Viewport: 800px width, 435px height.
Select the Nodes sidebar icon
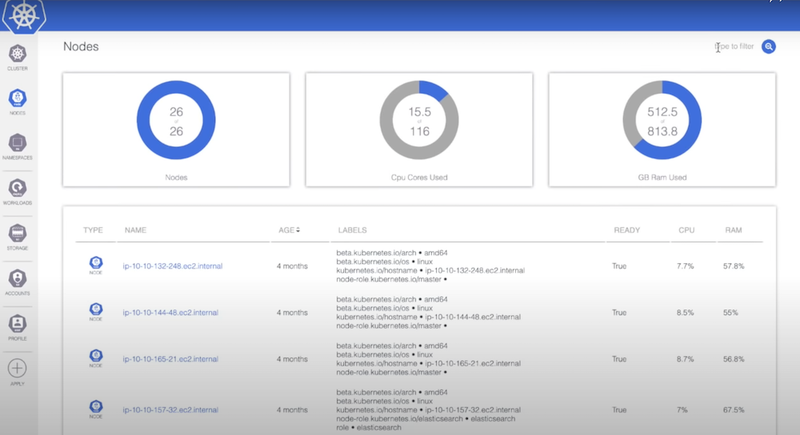tap(17, 99)
